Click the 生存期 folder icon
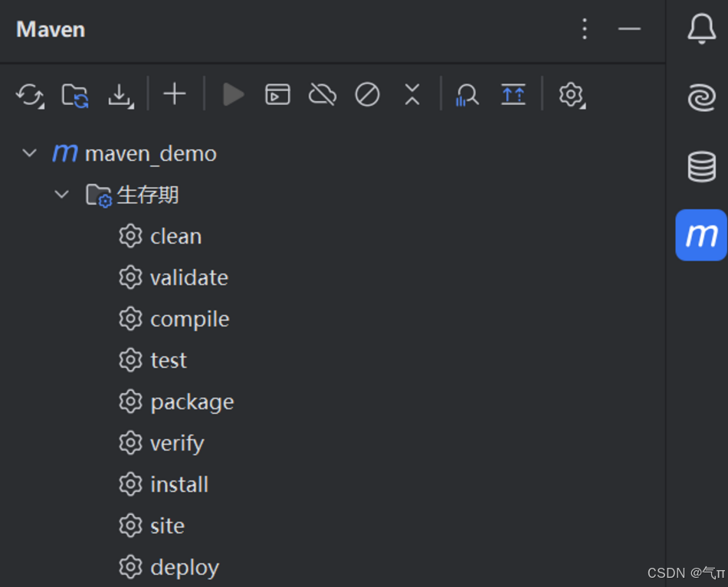The image size is (728, 587). tap(98, 195)
